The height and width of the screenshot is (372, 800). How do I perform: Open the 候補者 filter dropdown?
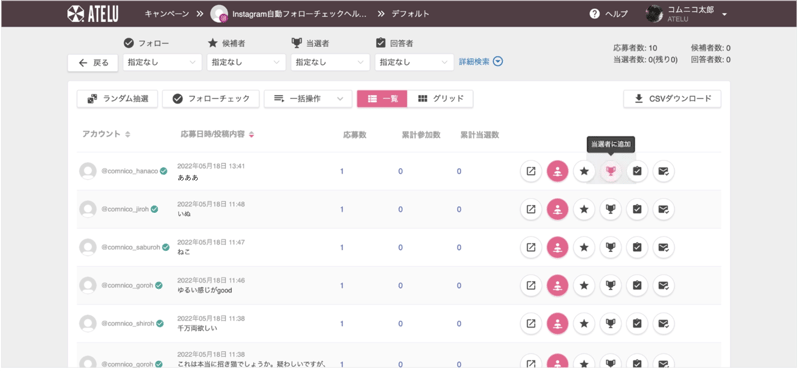coord(246,62)
